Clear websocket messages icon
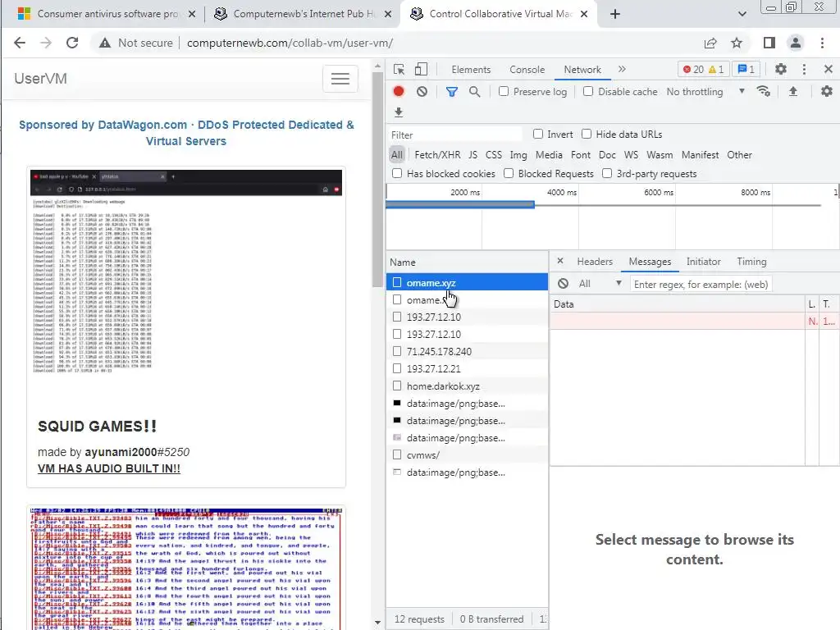840x630 pixels. point(563,284)
